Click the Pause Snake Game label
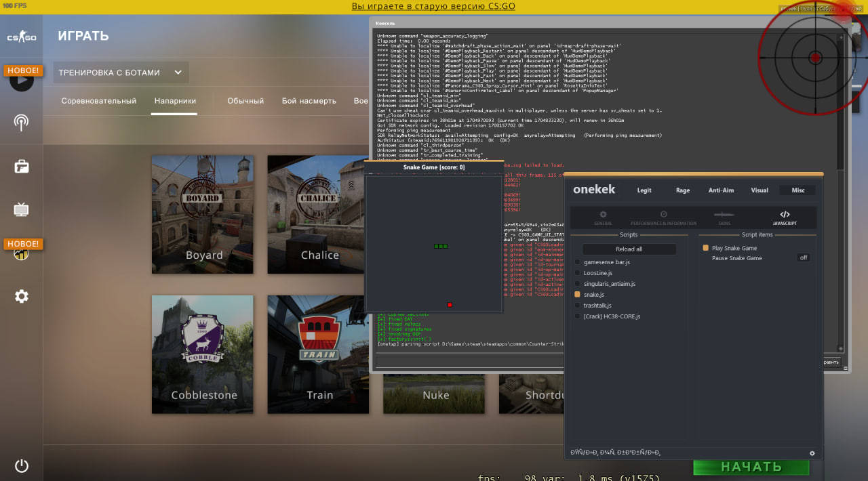868x481 pixels. (736, 258)
